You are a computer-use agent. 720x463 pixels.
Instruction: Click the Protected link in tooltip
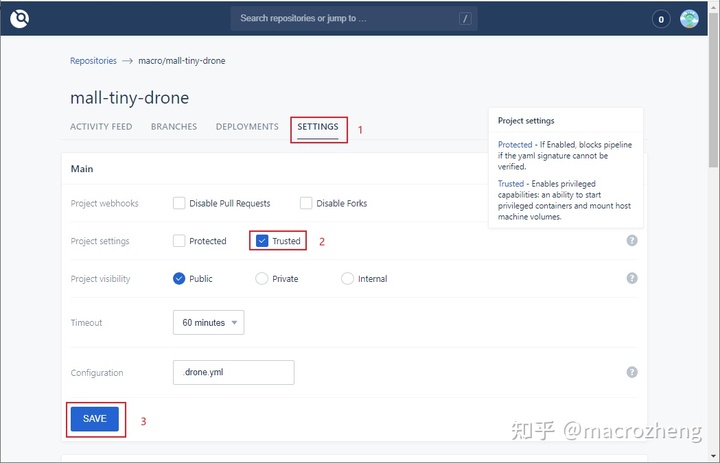(515, 145)
